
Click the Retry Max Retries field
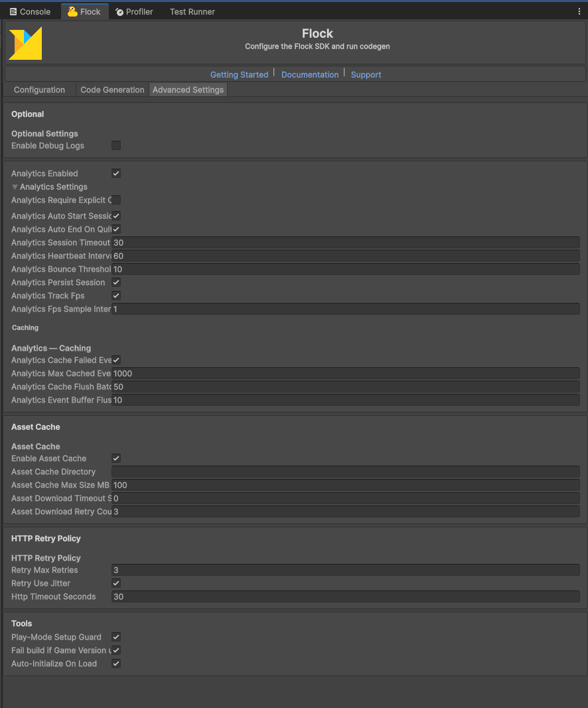click(346, 570)
